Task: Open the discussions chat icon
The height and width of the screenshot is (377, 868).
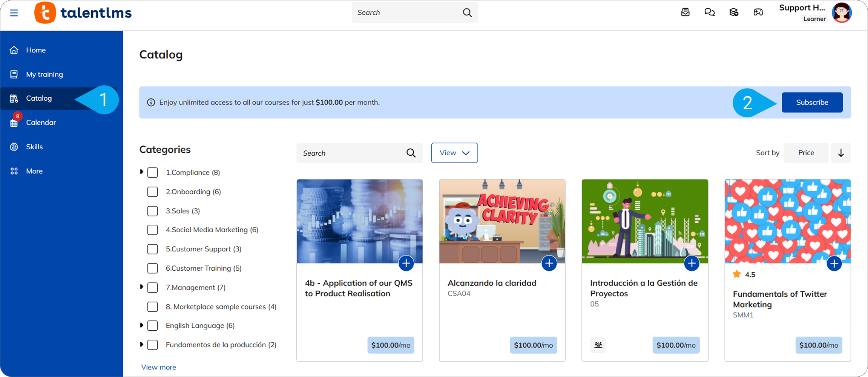Action: pos(709,12)
